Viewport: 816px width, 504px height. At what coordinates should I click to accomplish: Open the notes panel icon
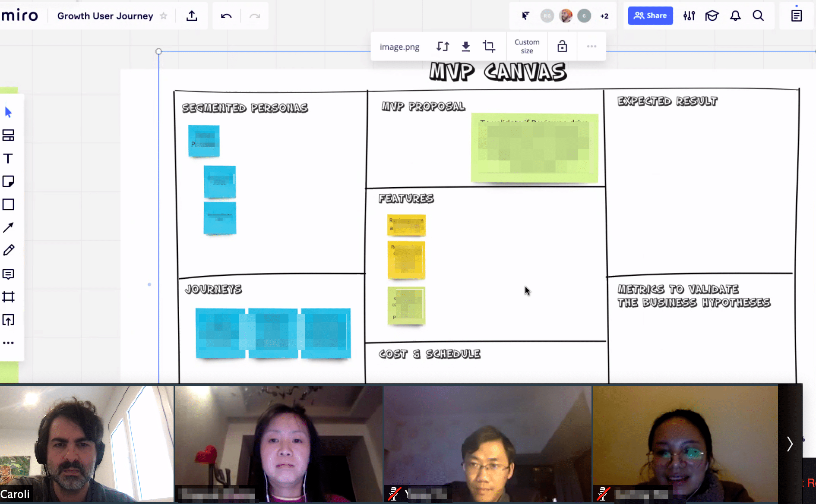click(x=797, y=16)
